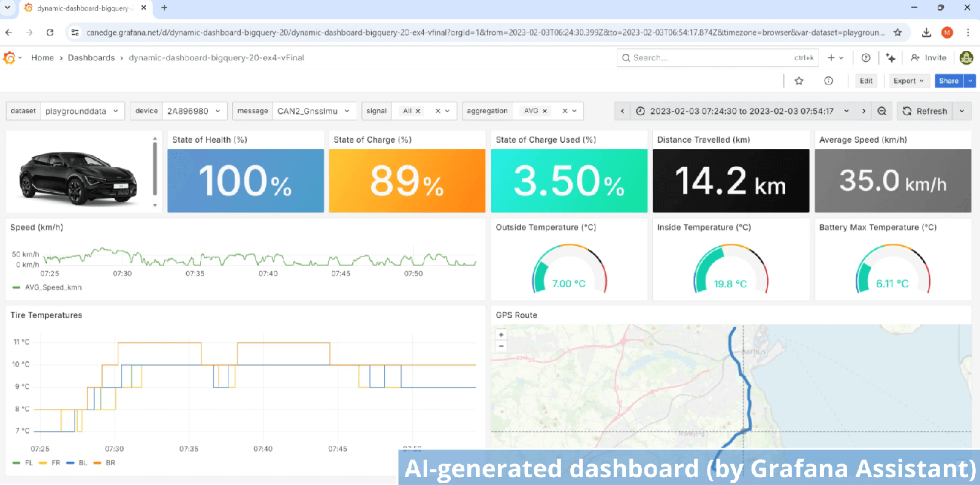Close the dynamic-dashboard-bigquery tab
The height and width of the screenshot is (485, 980).
pyautogui.click(x=143, y=8)
